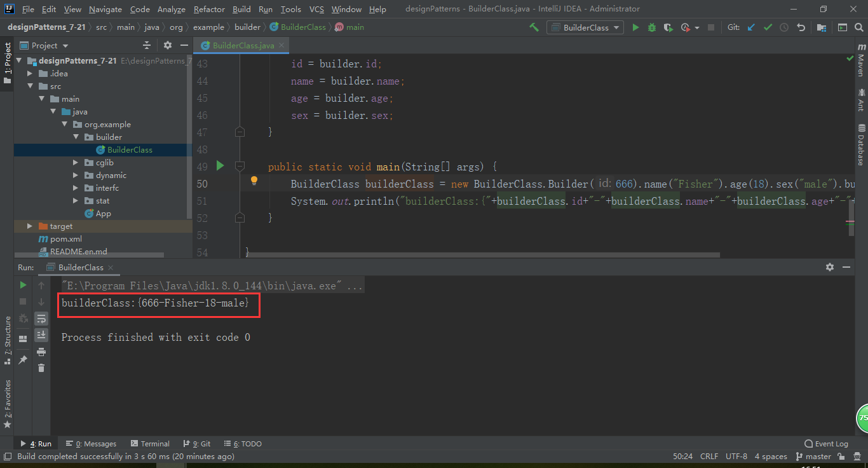Select the App class in the Project tree
Image resolution: width=868 pixels, height=468 pixels.
pyautogui.click(x=103, y=214)
